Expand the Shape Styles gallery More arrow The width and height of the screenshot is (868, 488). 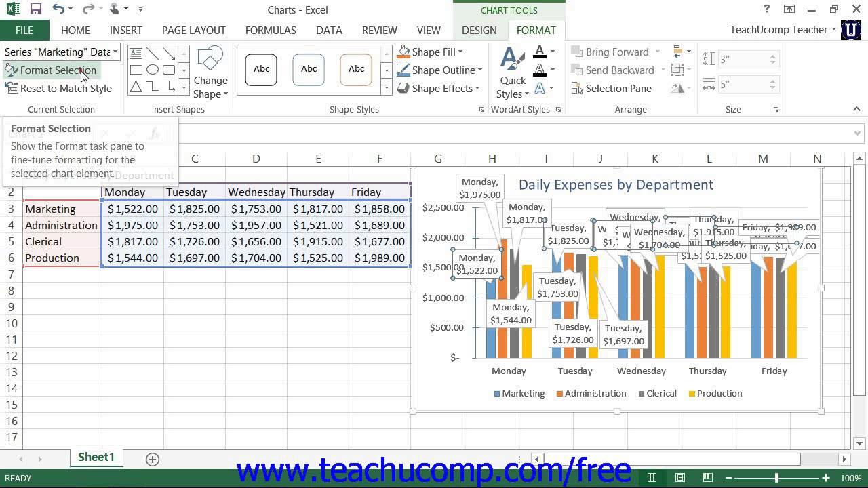(x=387, y=87)
